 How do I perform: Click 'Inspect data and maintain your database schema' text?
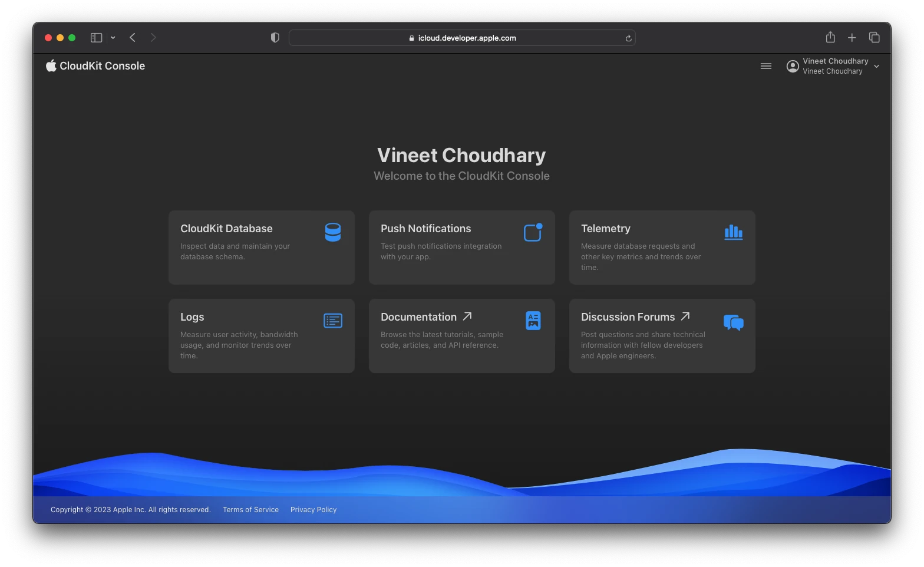point(235,252)
